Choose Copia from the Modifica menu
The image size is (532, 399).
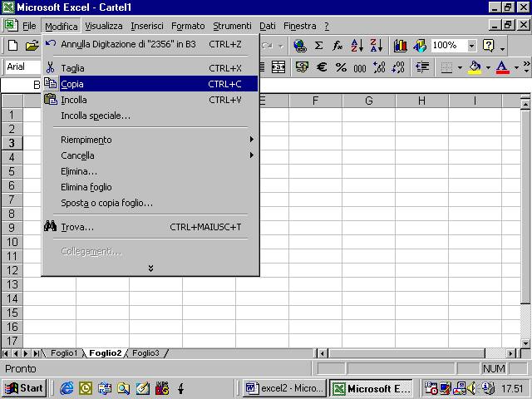pyautogui.click(x=150, y=84)
